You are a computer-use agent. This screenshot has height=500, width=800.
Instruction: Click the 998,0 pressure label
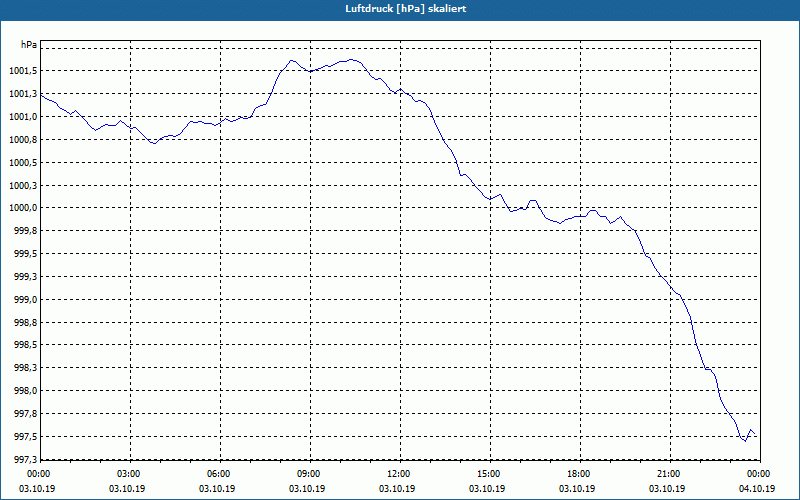click(26, 391)
